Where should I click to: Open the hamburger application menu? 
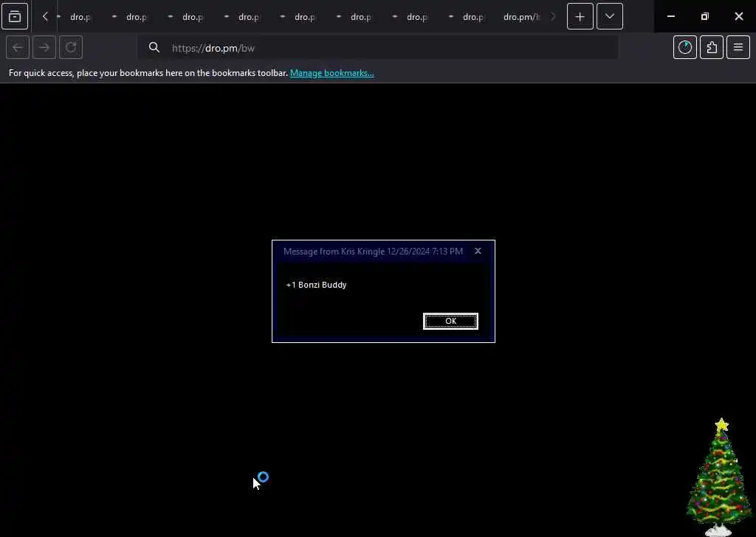tap(738, 47)
